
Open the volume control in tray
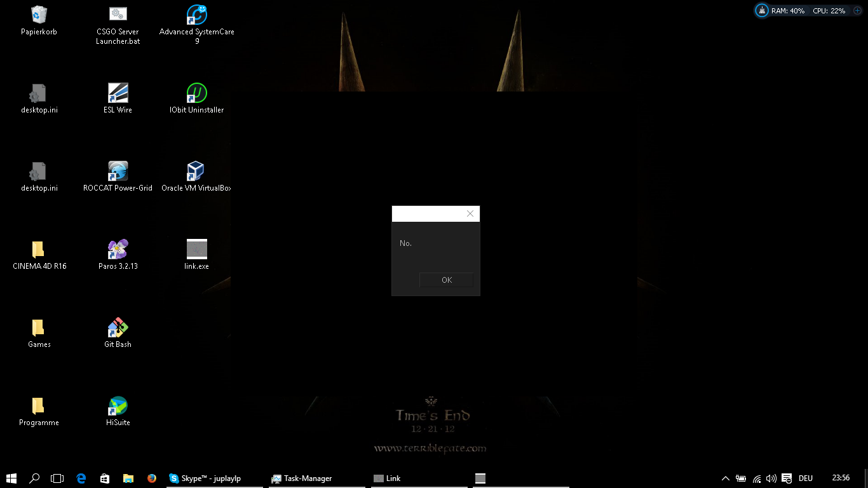click(x=771, y=478)
